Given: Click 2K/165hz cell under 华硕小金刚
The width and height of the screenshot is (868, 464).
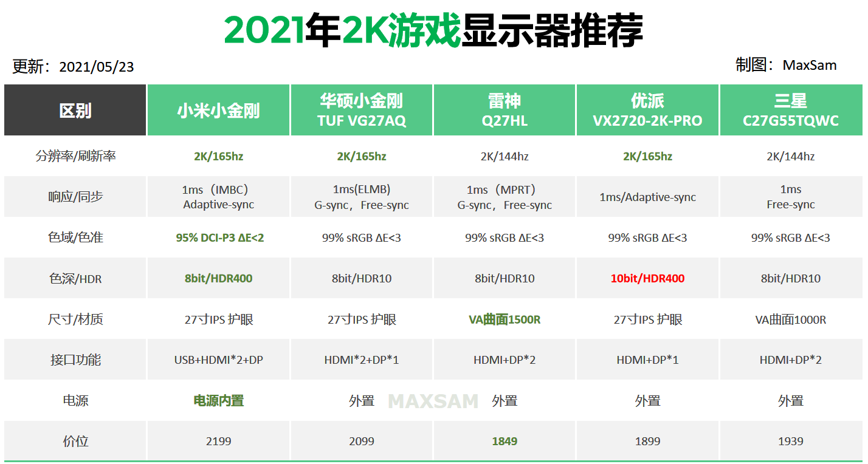Looking at the screenshot, I should point(362,156).
